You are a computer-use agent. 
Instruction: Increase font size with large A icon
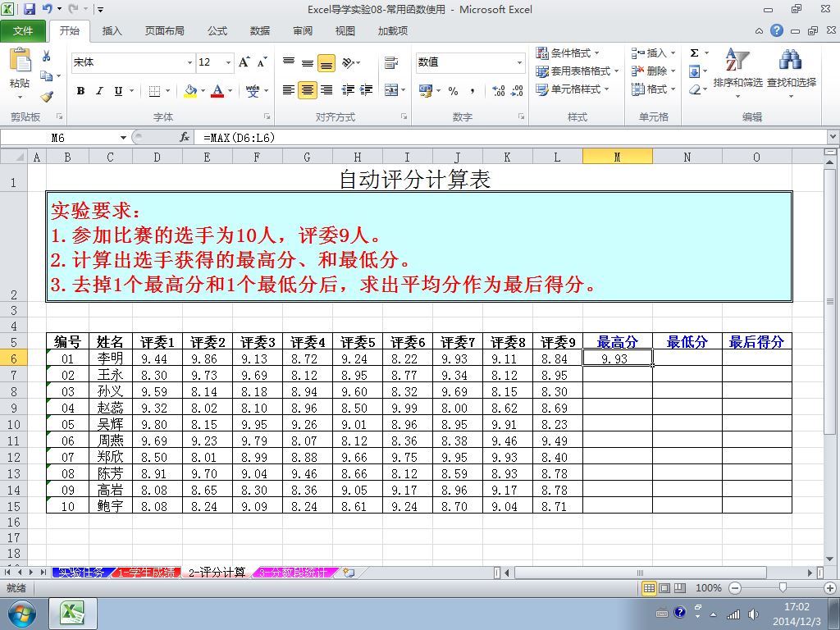244,62
